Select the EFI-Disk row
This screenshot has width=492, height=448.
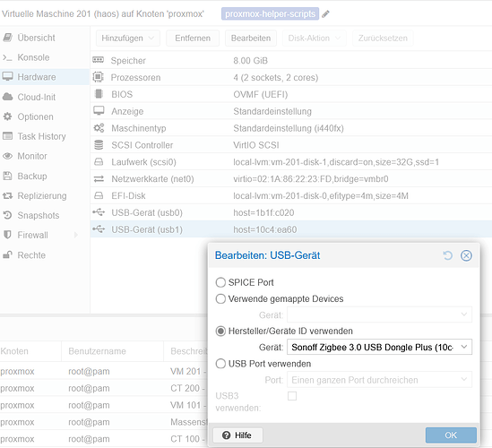pos(291,196)
